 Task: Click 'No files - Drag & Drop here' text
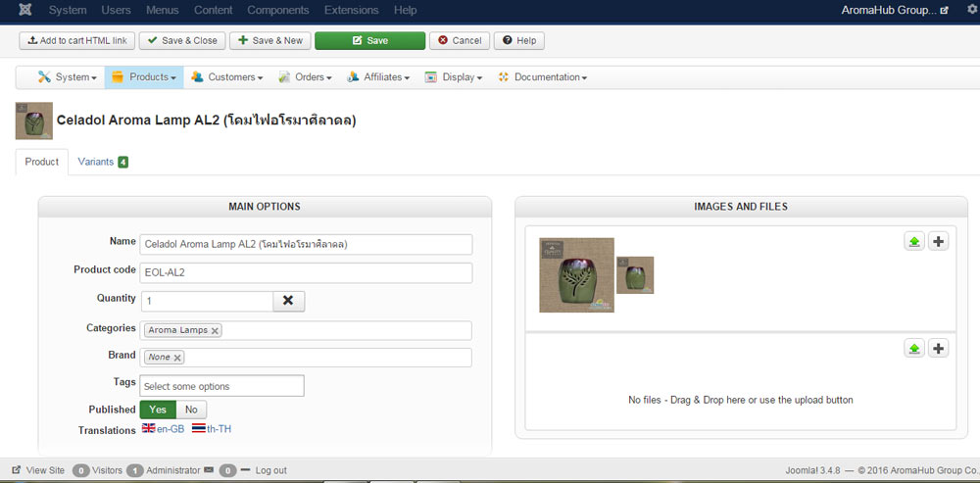click(x=741, y=400)
